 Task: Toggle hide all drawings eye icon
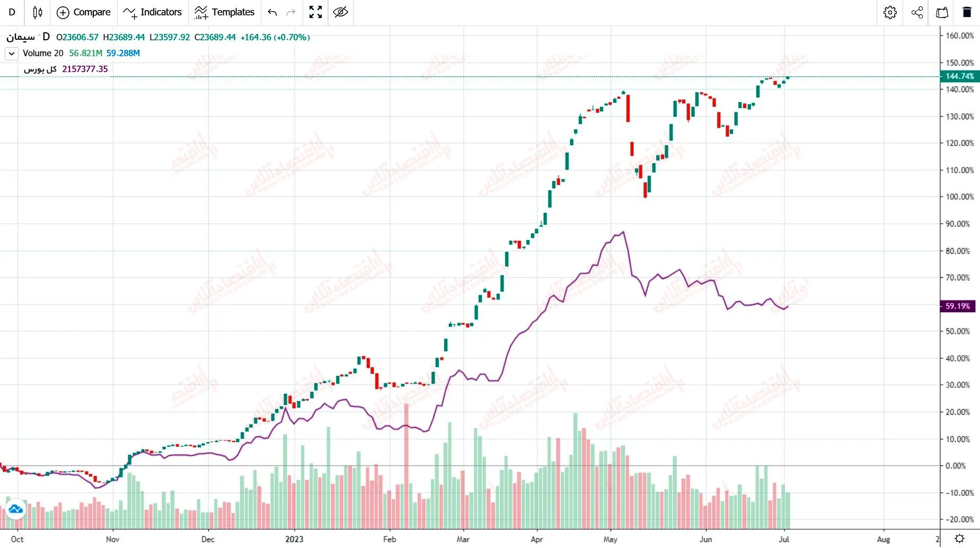[x=341, y=12]
